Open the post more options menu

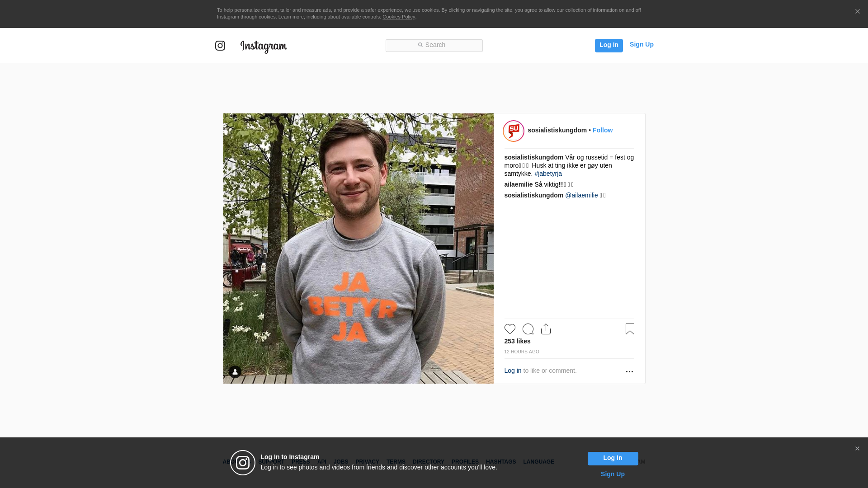coord(629,371)
